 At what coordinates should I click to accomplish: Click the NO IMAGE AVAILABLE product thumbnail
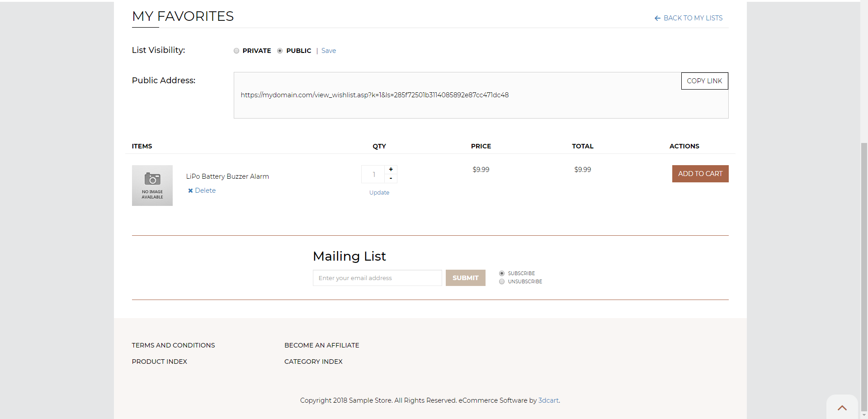pyautogui.click(x=152, y=186)
